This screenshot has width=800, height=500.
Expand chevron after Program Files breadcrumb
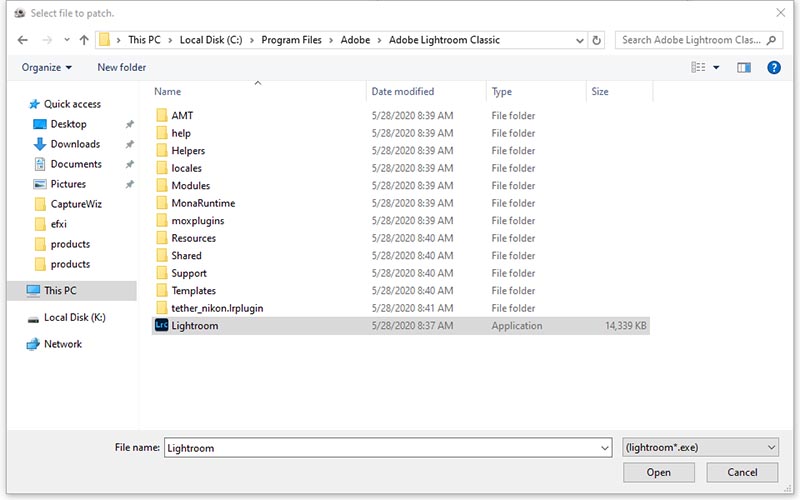331,40
